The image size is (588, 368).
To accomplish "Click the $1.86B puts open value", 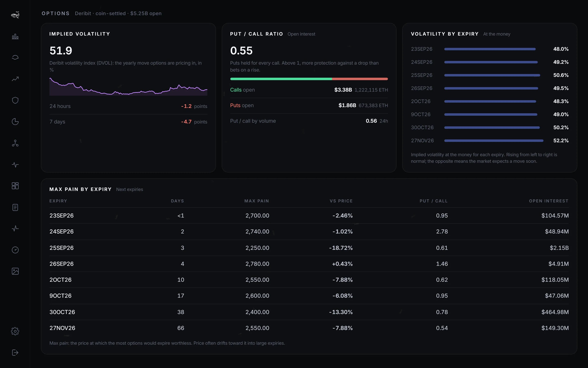I will tap(347, 105).
